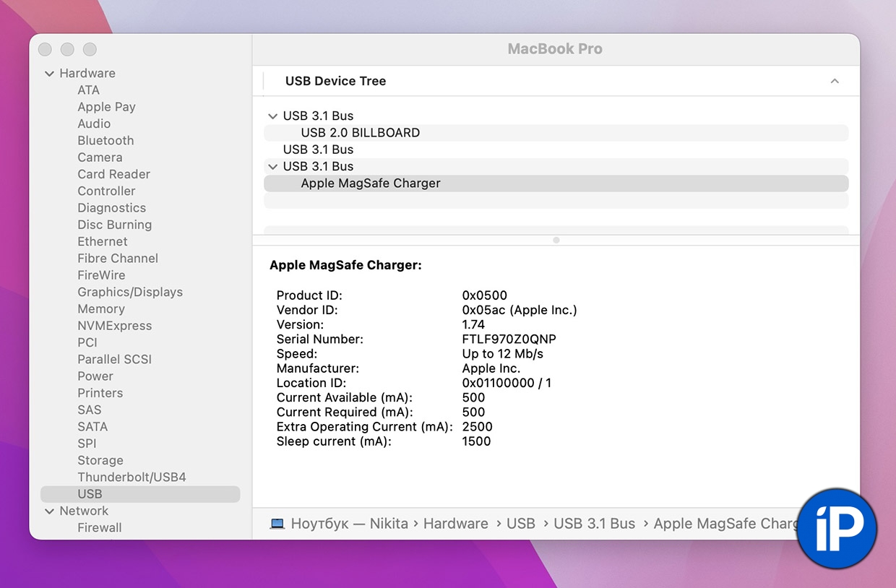Click the MacBook Pro window title
This screenshot has width=896, height=588.
coord(555,49)
